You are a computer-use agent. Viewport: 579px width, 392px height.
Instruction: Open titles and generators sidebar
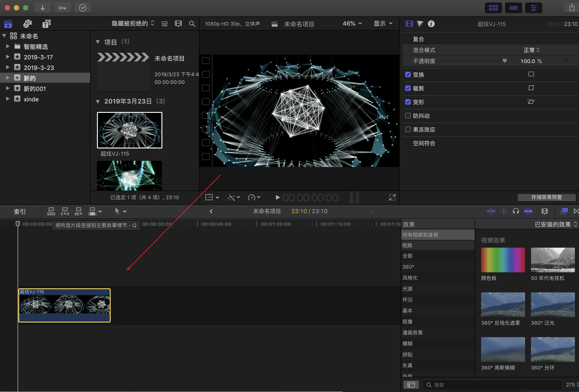pyautogui.click(x=47, y=24)
